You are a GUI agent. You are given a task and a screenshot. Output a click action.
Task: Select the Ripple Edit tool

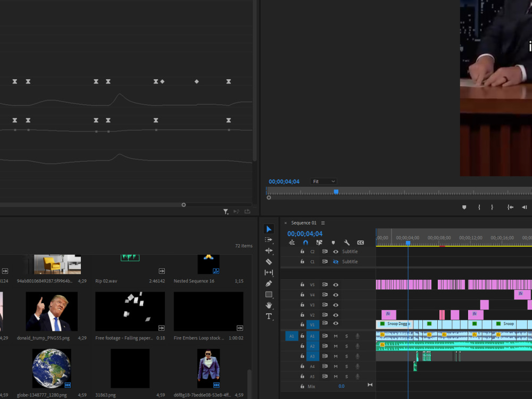269,251
